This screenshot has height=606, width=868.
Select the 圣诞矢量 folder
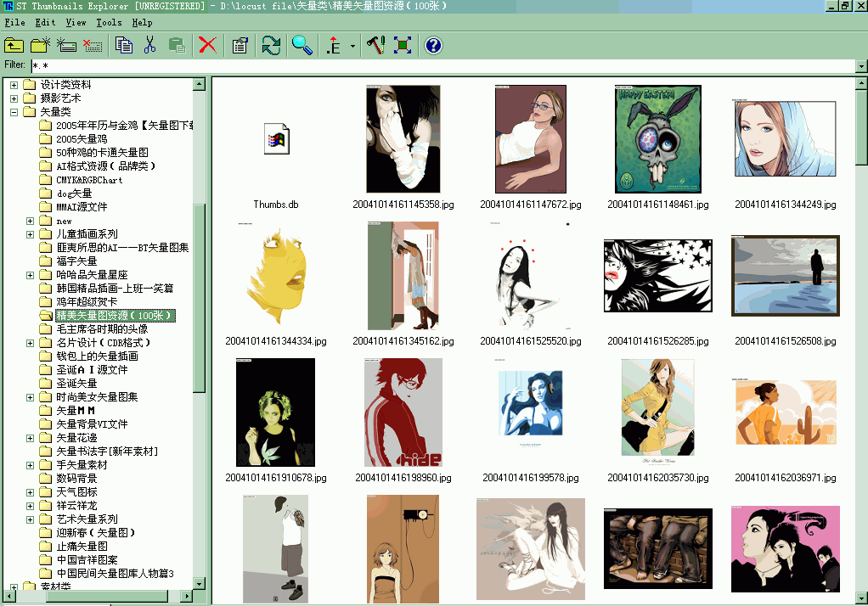click(x=76, y=384)
